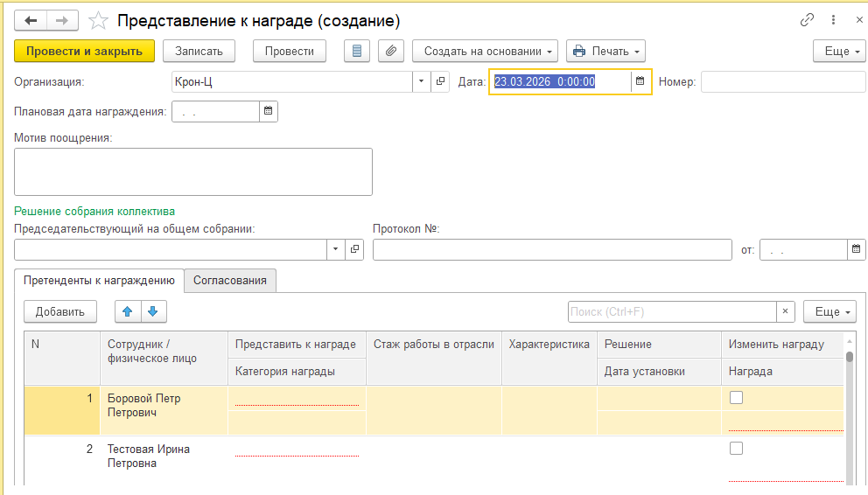The width and height of the screenshot is (868, 495).
Task: Switch to the Согласования tab
Action: 230,281
